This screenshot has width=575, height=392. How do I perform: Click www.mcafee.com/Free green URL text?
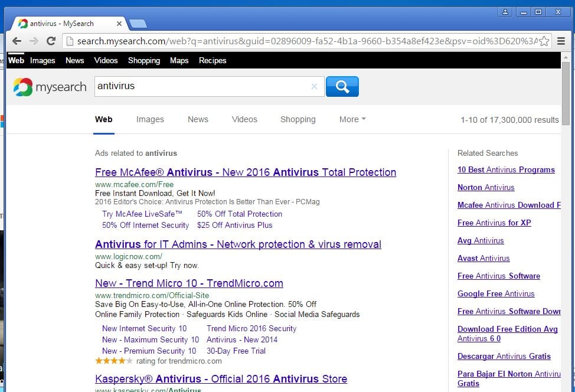134,184
